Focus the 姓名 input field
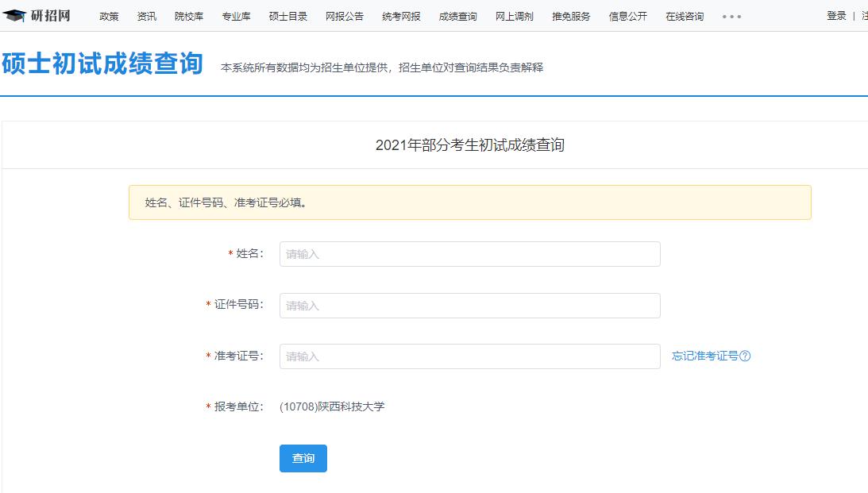The width and height of the screenshot is (868, 493). (x=469, y=254)
